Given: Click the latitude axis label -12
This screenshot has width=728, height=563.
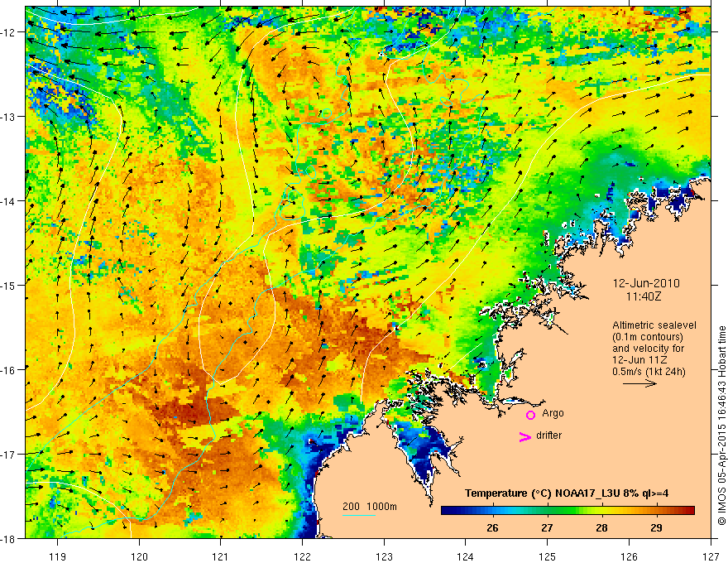Looking at the screenshot, I should (9, 32).
